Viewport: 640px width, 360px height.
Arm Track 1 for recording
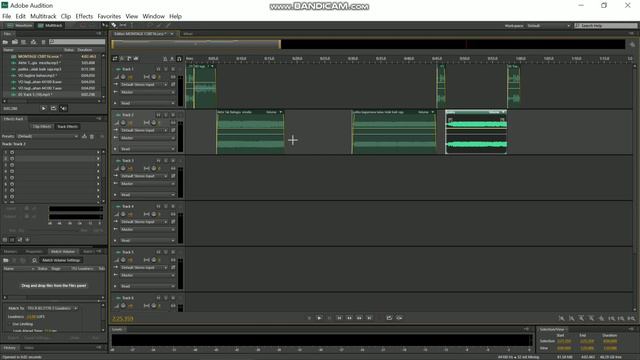(x=173, y=69)
